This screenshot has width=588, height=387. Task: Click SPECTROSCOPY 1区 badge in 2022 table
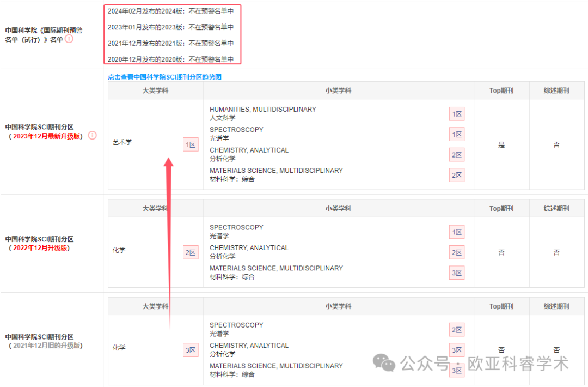coord(457,232)
